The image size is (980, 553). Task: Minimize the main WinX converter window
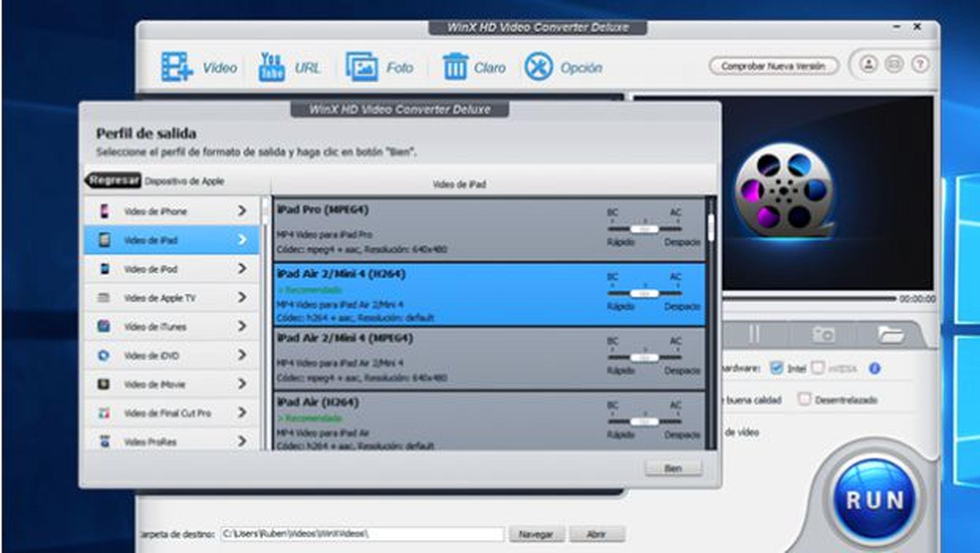pyautogui.click(x=897, y=27)
